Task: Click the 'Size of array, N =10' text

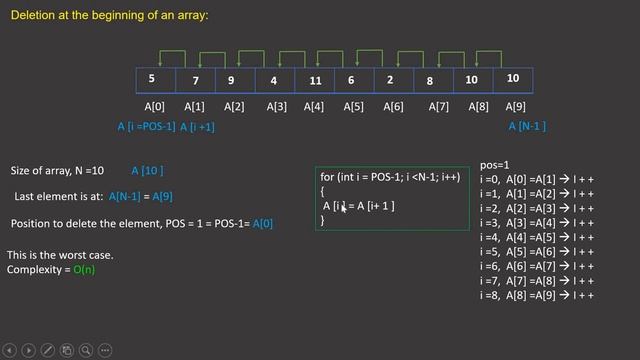Action: coord(57,171)
